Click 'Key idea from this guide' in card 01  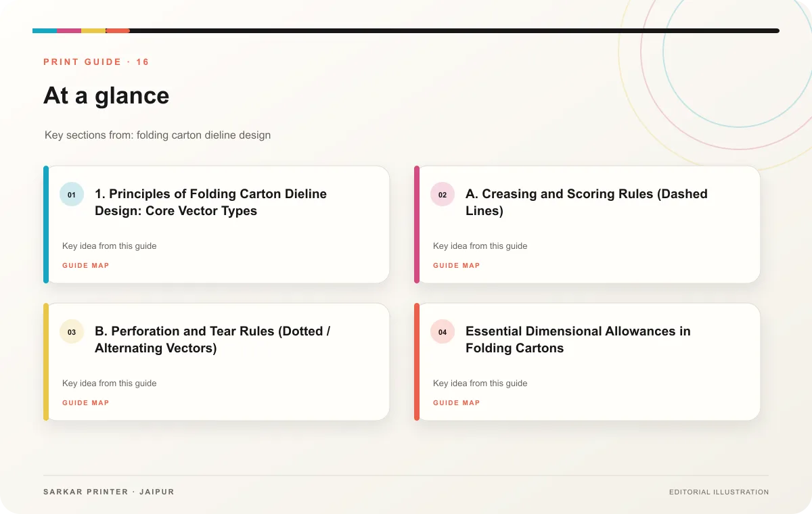click(110, 246)
